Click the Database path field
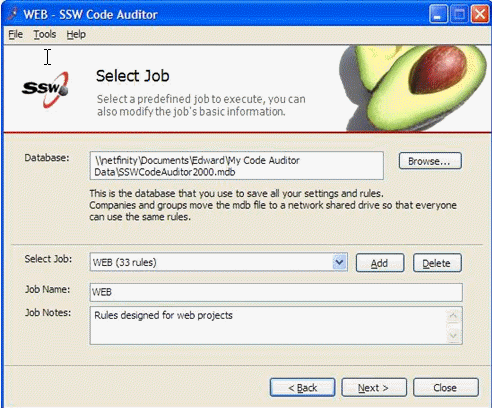Screen dimensions: 492x408 point(236,166)
